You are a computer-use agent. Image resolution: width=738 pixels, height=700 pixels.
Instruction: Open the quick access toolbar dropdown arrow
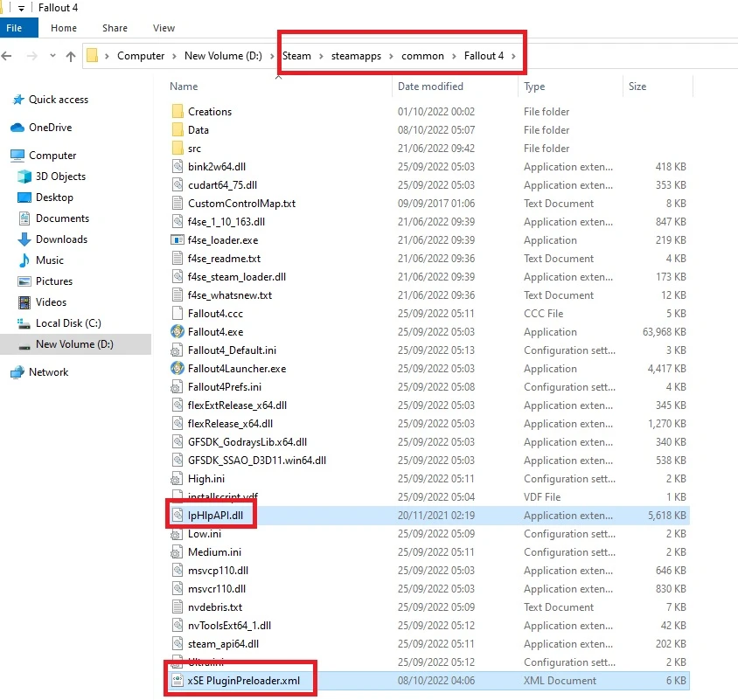coord(21,8)
